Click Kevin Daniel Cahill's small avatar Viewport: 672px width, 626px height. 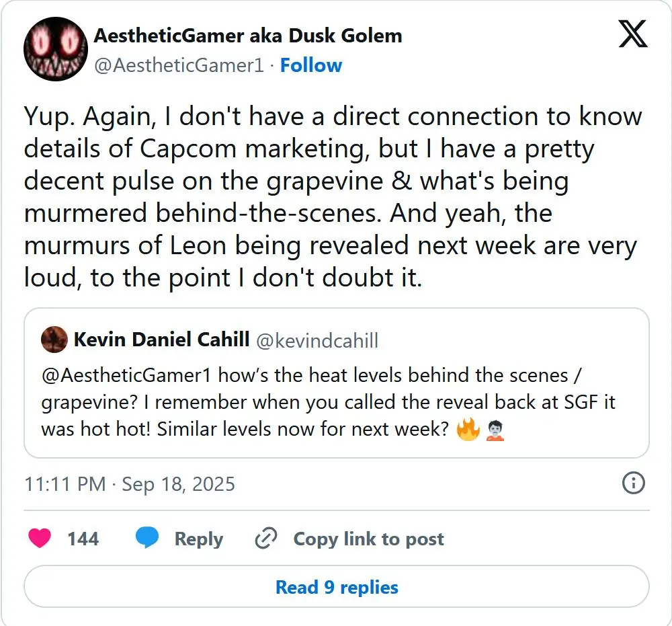click(x=54, y=340)
